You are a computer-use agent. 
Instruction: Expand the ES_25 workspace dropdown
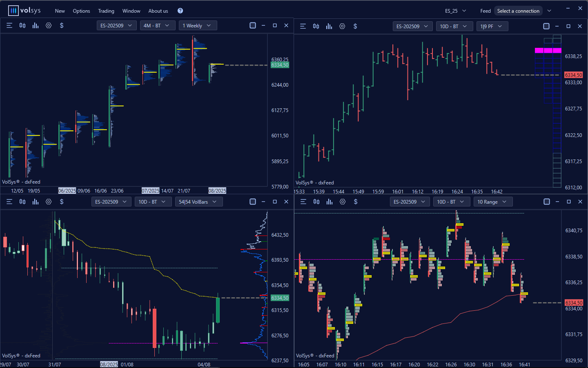[x=455, y=11]
